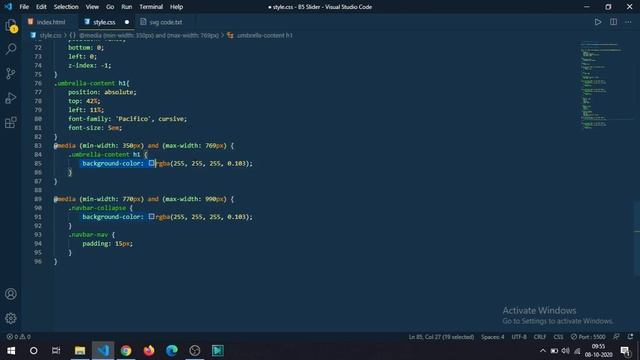Switch to the svg code.txt tab
The width and height of the screenshot is (640, 360).
[165, 22]
